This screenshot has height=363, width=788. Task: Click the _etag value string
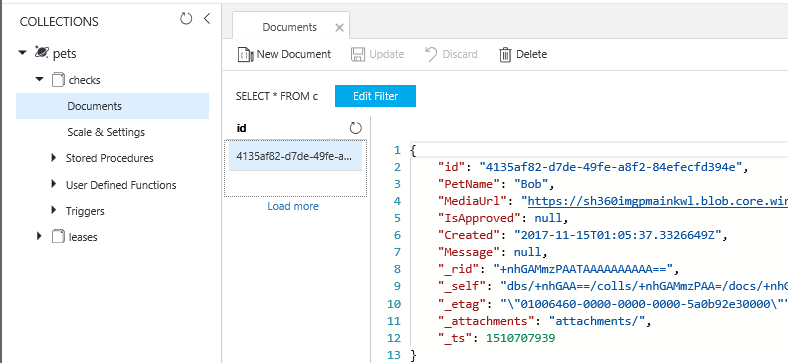tap(644, 304)
